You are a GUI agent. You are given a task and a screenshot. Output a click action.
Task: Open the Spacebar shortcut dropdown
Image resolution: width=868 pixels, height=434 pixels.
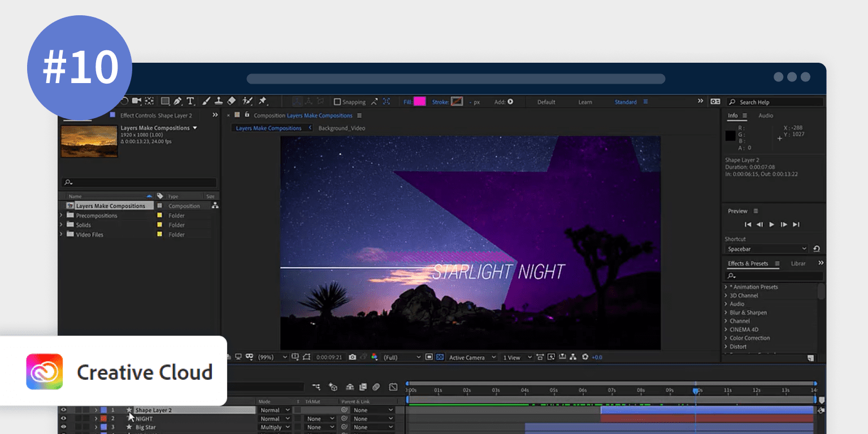(x=767, y=249)
